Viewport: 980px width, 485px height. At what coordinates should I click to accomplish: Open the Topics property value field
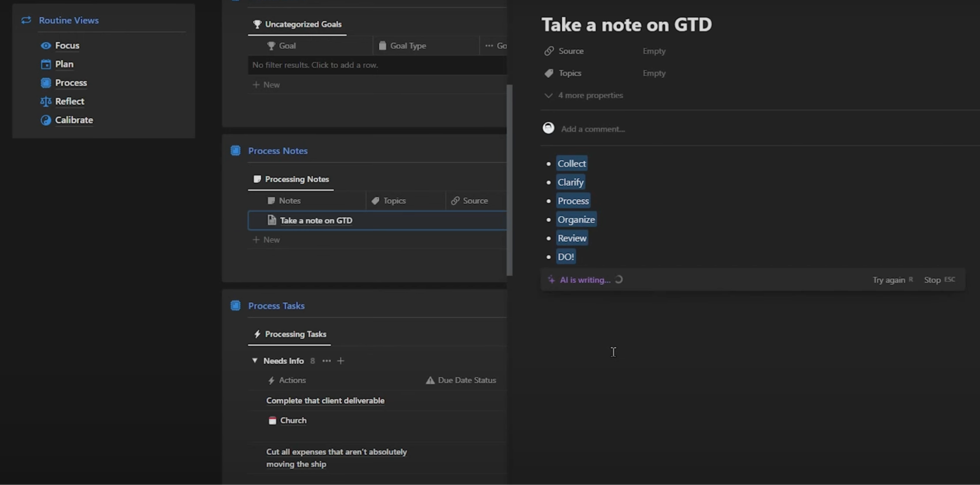654,73
